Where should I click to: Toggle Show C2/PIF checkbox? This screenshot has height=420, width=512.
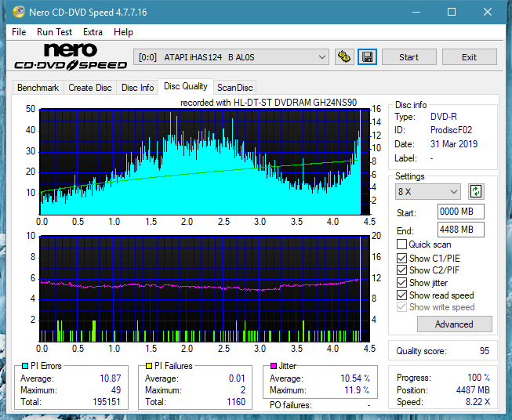[x=401, y=270]
